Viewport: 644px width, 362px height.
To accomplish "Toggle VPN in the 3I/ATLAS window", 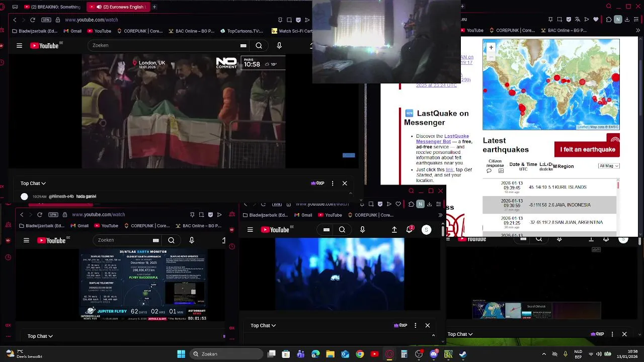I will (x=53, y=214).
